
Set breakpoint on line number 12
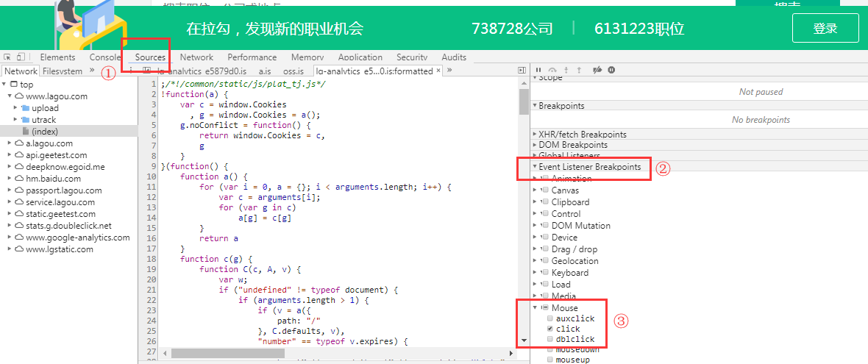coord(151,197)
